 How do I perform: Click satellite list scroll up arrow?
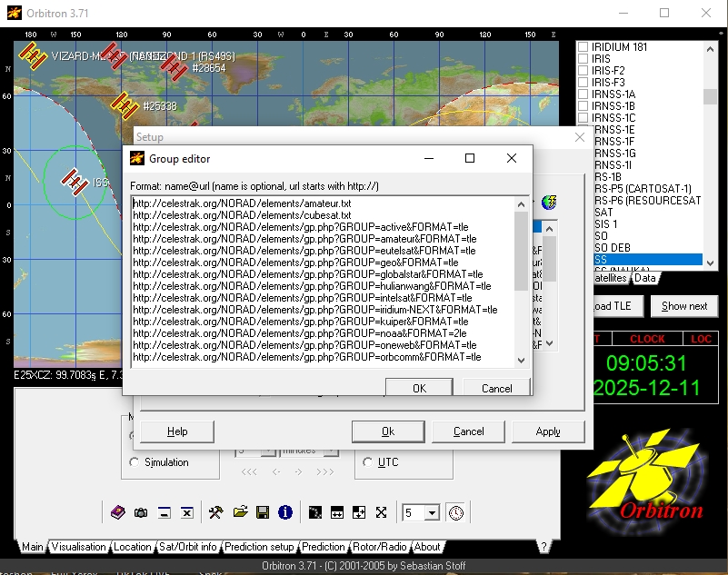710,49
